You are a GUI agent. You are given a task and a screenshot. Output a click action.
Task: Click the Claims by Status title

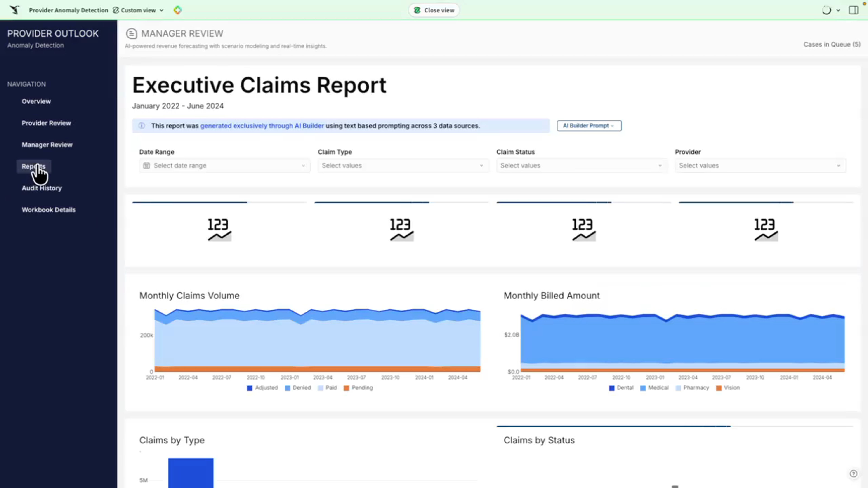539,440
